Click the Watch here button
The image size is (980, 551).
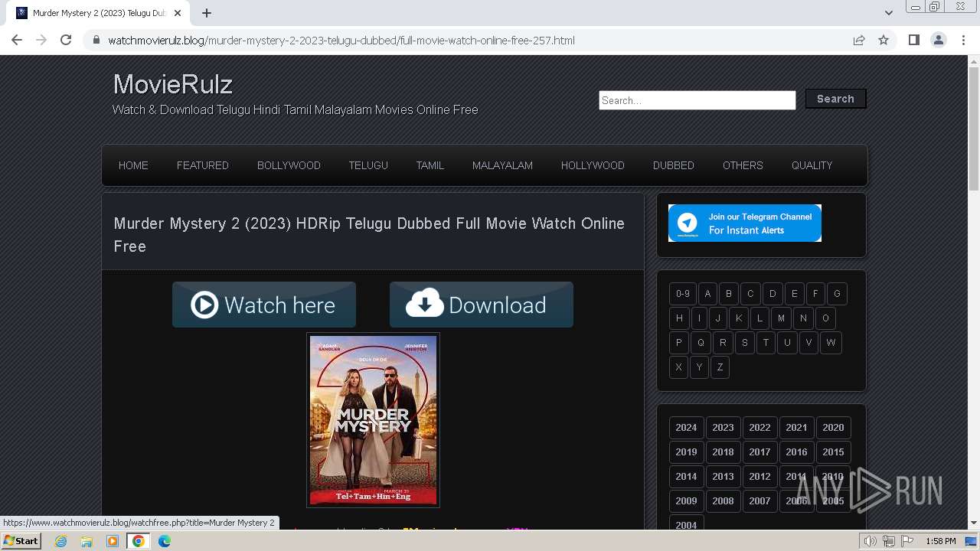[264, 305]
